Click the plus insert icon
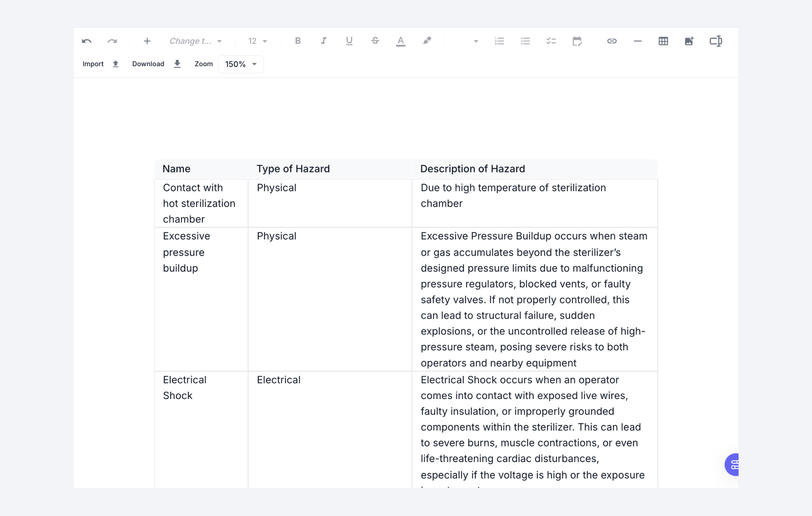The height and width of the screenshot is (516, 812). 147,41
